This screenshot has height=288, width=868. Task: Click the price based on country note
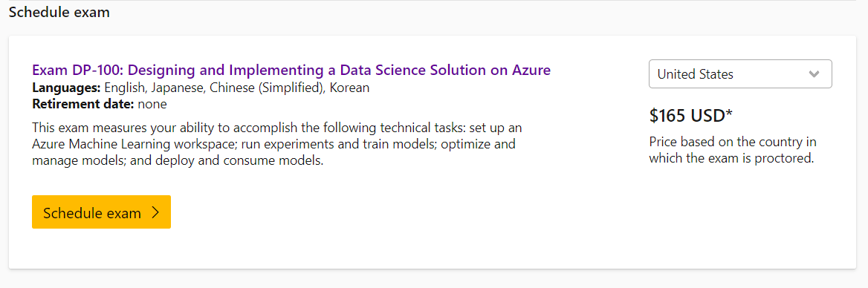click(x=733, y=151)
